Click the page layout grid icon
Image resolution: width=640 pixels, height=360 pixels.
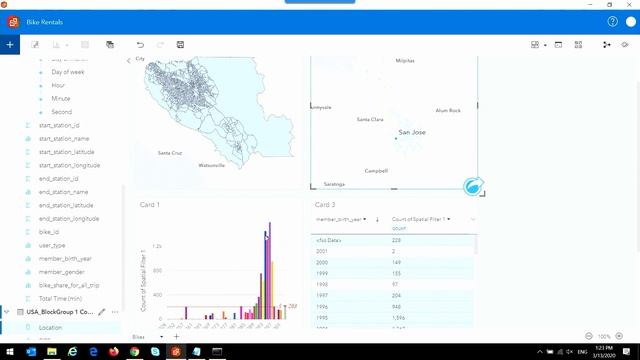(x=535, y=44)
